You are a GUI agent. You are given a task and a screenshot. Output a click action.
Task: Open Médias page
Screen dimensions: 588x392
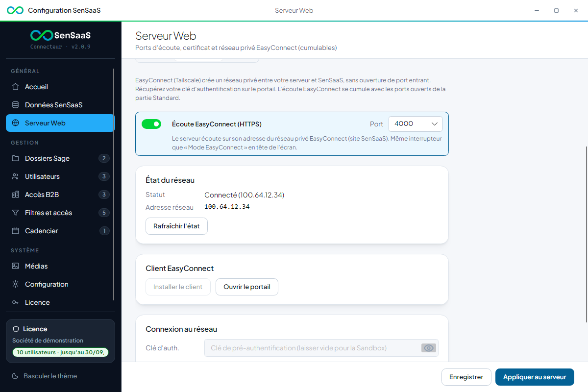pos(60,266)
